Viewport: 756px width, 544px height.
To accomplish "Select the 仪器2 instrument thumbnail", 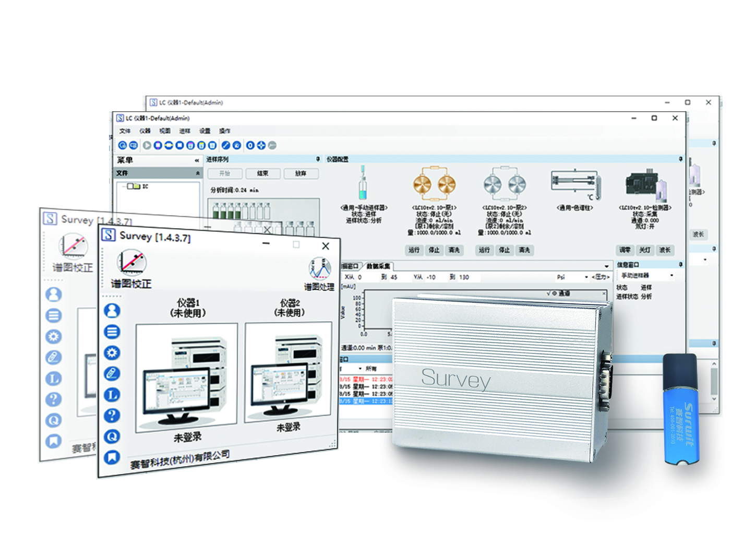I will click(288, 372).
